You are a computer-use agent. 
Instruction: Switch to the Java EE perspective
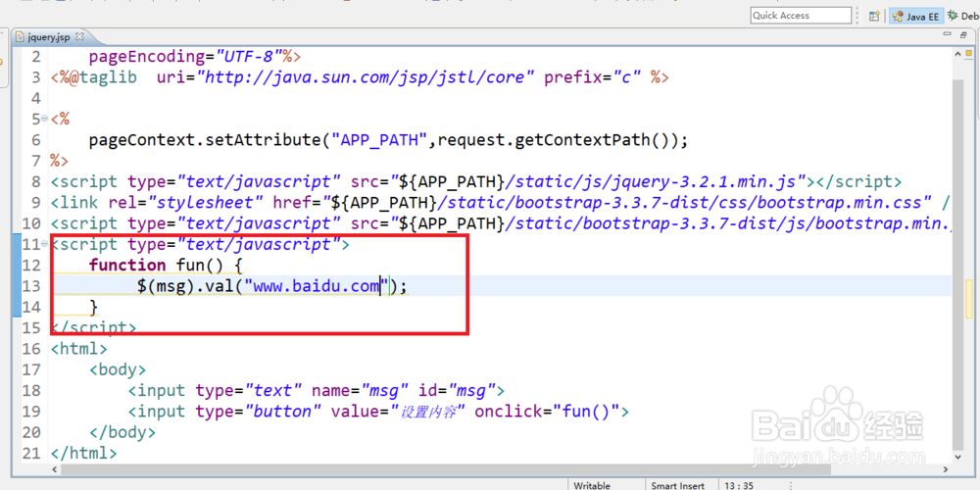[x=915, y=17]
